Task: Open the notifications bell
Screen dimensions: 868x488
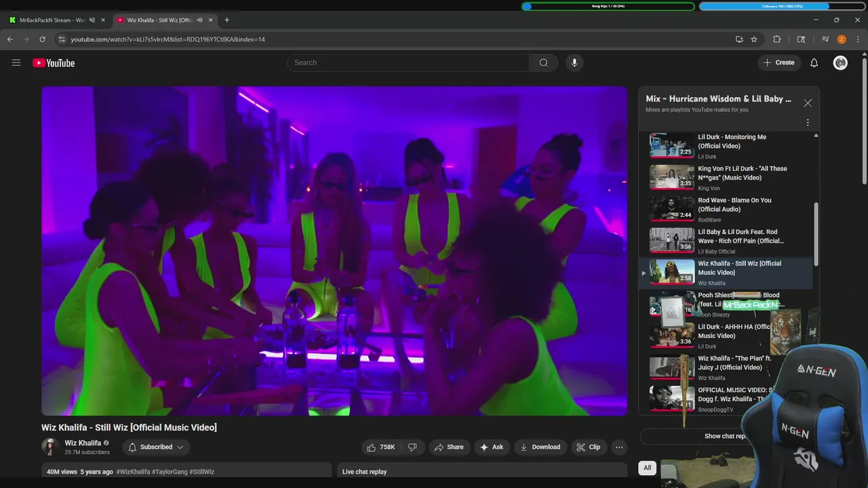Action: [814, 62]
